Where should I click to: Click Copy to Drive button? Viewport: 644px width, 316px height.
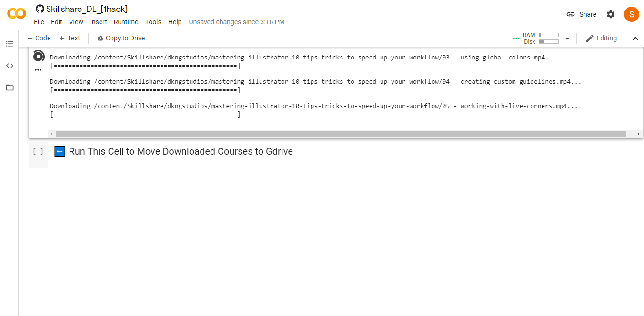pyautogui.click(x=121, y=38)
